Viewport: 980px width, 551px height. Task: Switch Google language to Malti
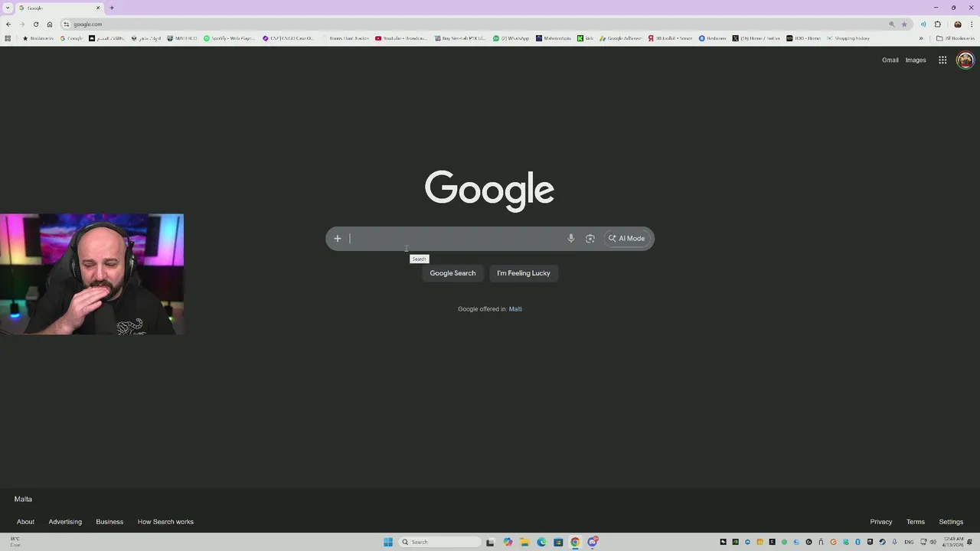tap(515, 309)
